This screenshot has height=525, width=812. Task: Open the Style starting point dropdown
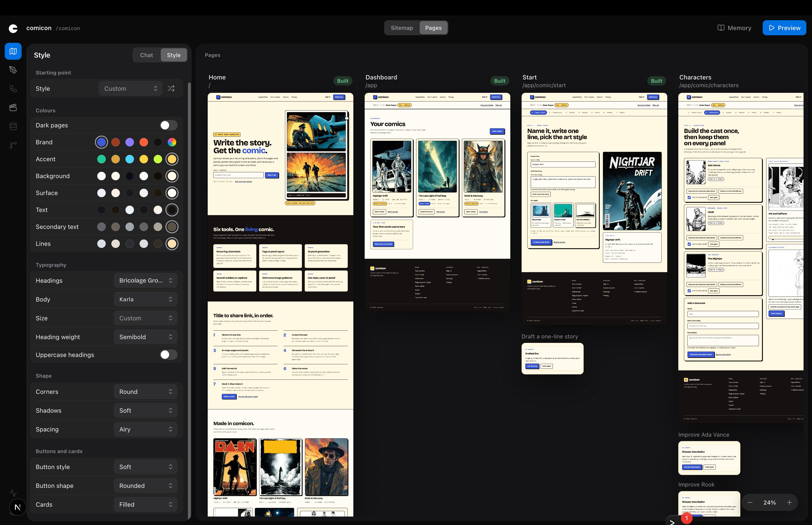131,89
